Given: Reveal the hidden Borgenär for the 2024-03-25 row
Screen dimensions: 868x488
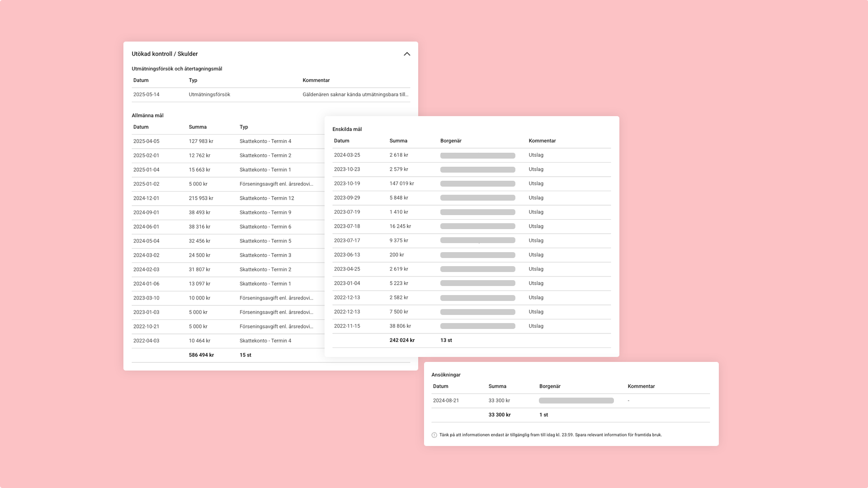Looking at the screenshot, I should click(x=477, y=155).
